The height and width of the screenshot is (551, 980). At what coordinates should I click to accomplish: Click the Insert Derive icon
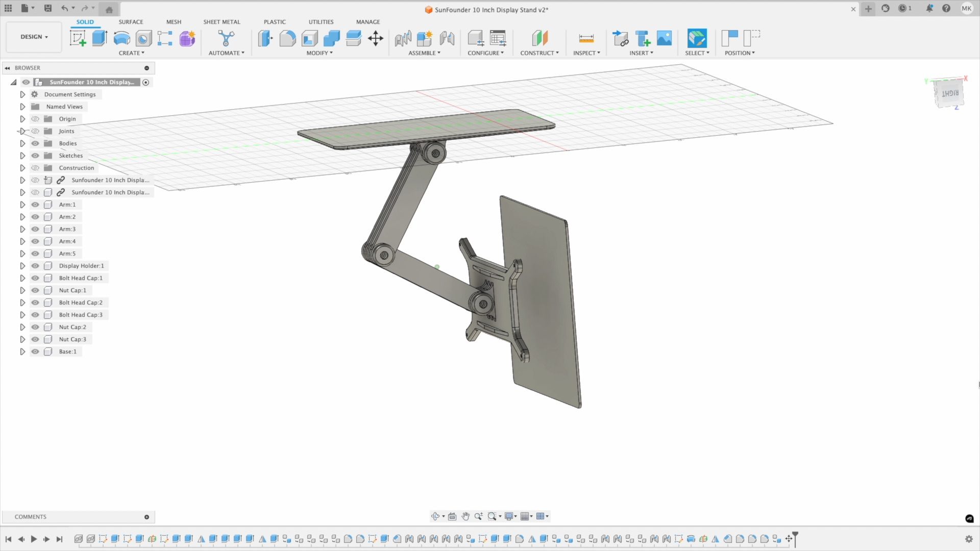(620, 38)
